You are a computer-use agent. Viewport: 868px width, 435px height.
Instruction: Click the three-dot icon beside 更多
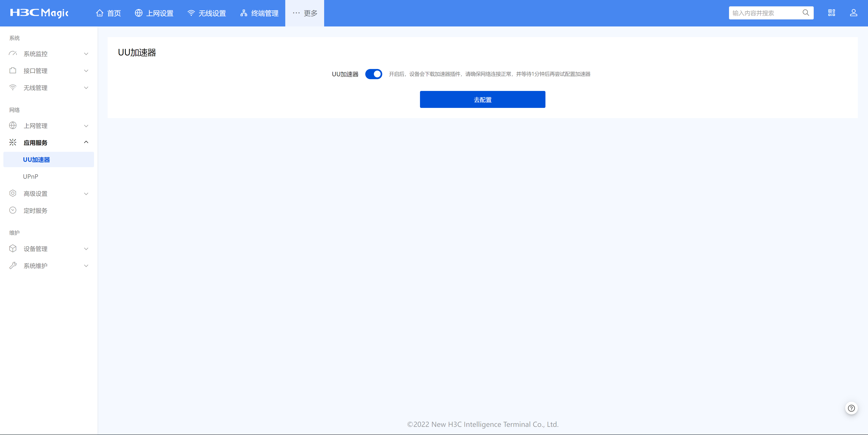pyautogui.click(x=296, y=13)
